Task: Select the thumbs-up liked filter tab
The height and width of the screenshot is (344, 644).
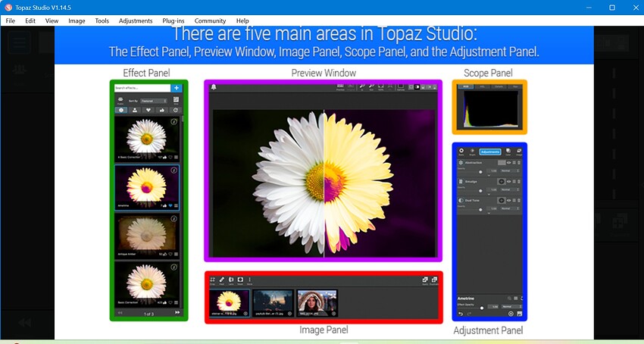Action: [162, 110]
